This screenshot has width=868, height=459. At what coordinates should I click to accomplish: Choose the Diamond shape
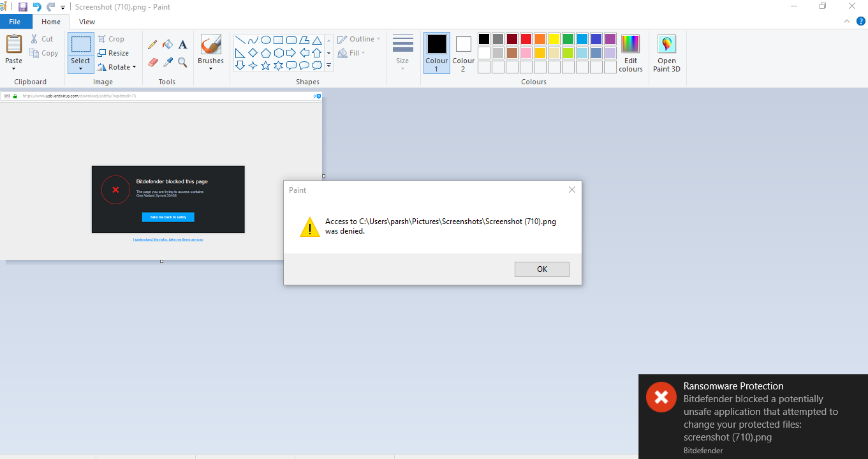pyautogui.click(x=253, y=52)
